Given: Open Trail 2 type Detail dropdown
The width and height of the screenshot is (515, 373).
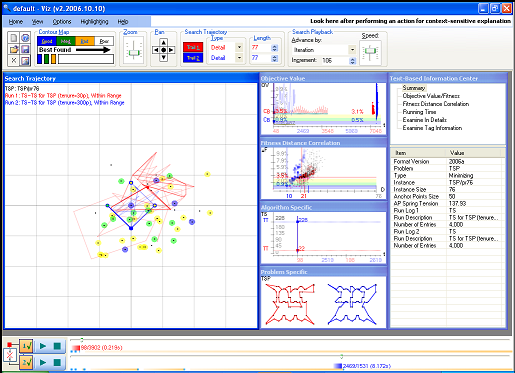Looking at the screenshot, I should tap(239, 58).
